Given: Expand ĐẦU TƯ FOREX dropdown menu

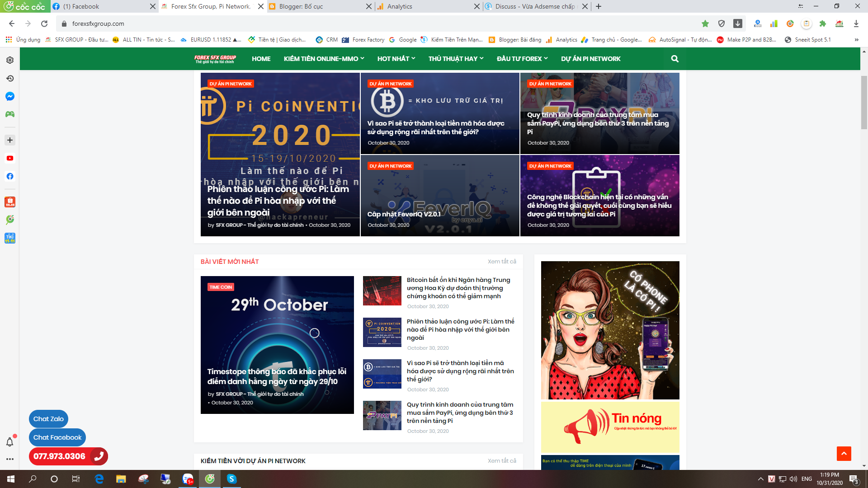Looking at the screenshot, I should 522,59.
